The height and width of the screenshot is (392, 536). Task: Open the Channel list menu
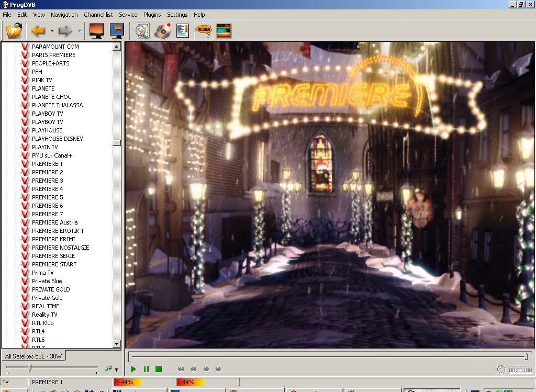tap(98, 15)
